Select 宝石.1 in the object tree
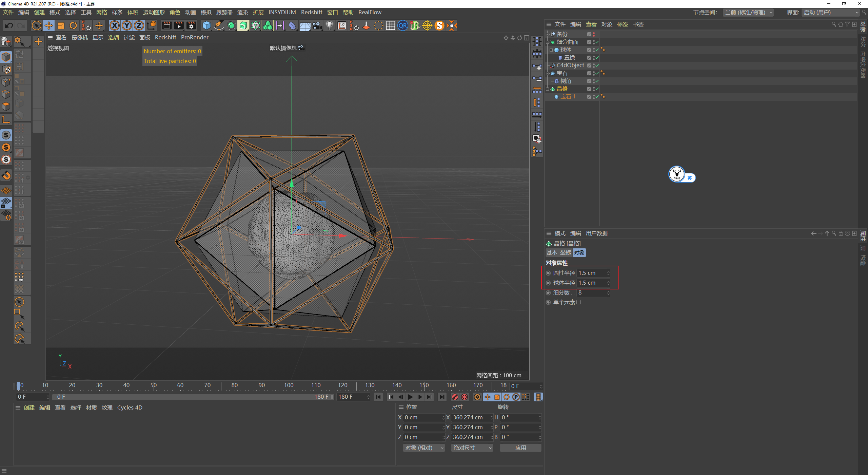868x475 pixels. pos(567,97)
